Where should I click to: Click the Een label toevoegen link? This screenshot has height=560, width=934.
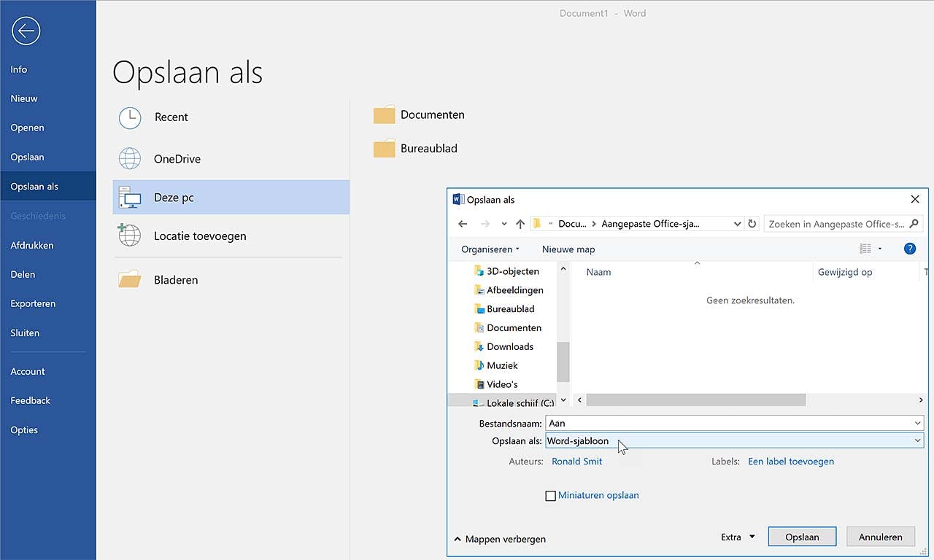click(x=791, y=462)
